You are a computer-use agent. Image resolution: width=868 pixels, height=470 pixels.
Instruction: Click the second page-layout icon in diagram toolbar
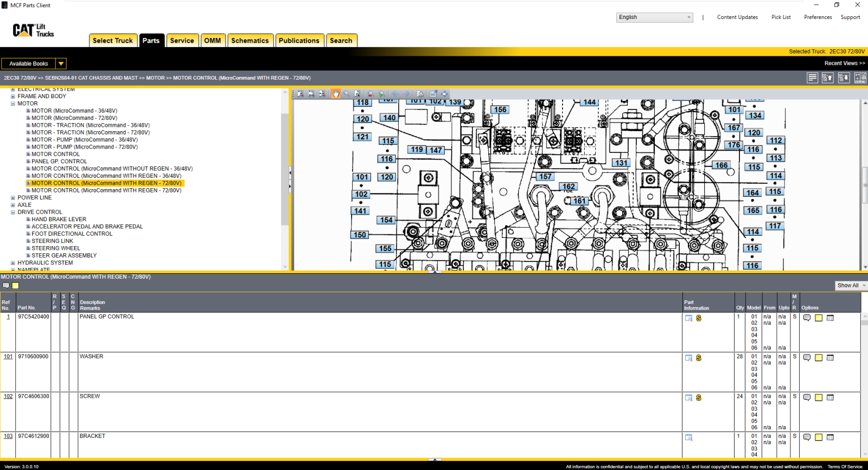pyautogui.click(x=311, y=94)
